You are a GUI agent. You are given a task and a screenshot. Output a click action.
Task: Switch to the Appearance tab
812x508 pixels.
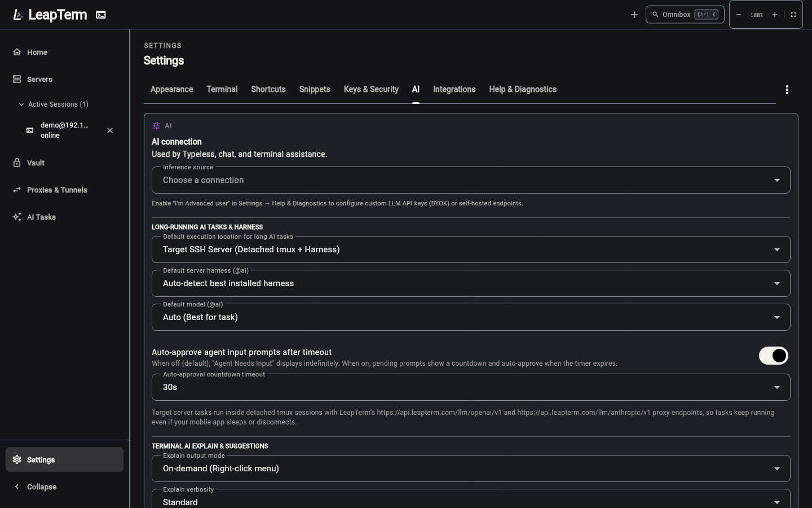coord(171,89)
